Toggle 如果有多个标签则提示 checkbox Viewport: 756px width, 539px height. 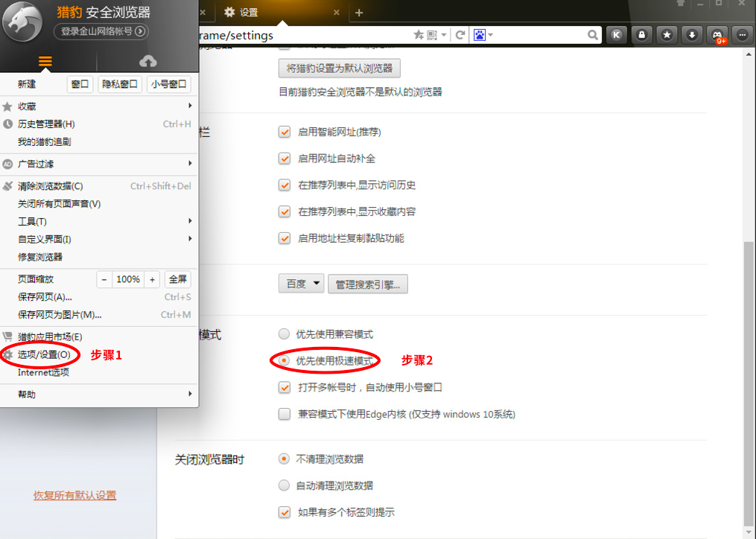coord(285,512)
